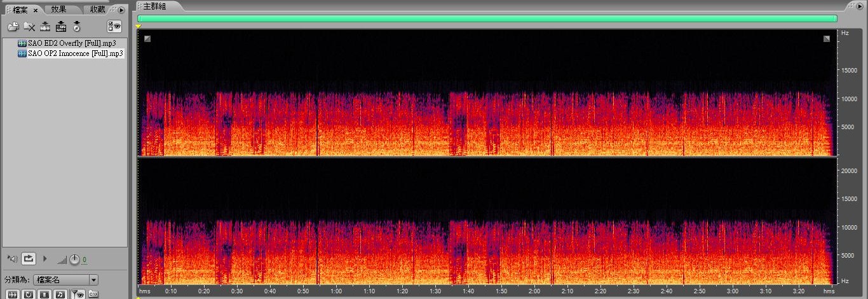Click the Import File folder icon
Image resolution: width=868 pixels, height=299 pixels.
coord(13,27)
